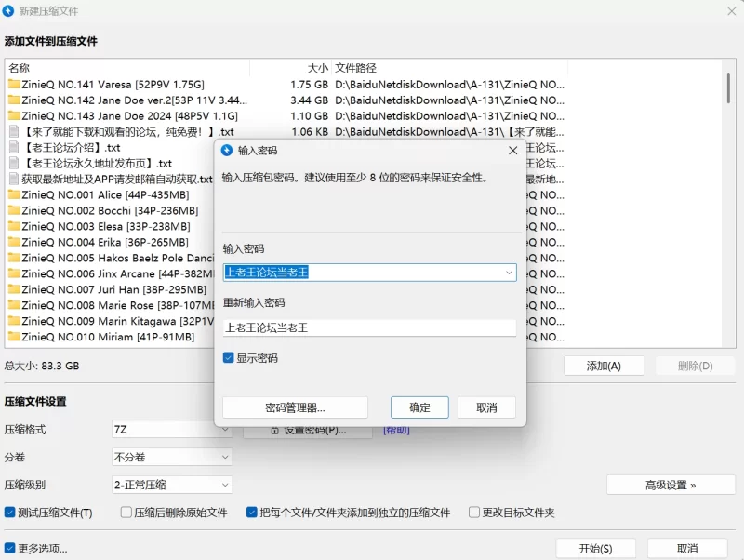Close the 新建压缩文件 window
This screenshot has height=560, width=744.
[731, 11]
